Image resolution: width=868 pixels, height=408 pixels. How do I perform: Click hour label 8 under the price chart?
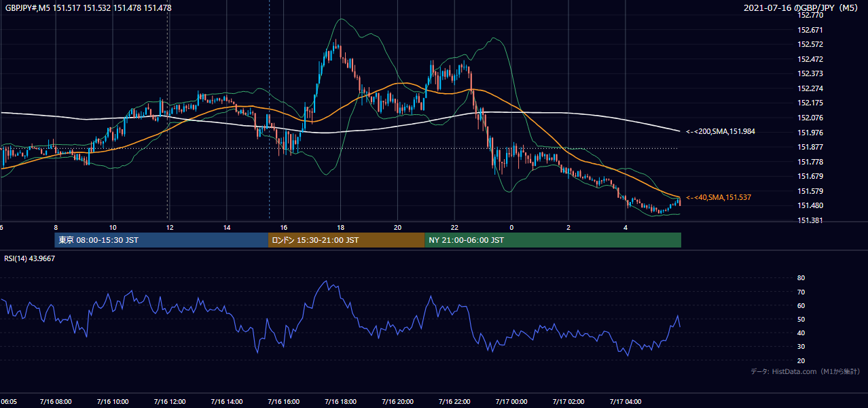(x=56, y=227)
